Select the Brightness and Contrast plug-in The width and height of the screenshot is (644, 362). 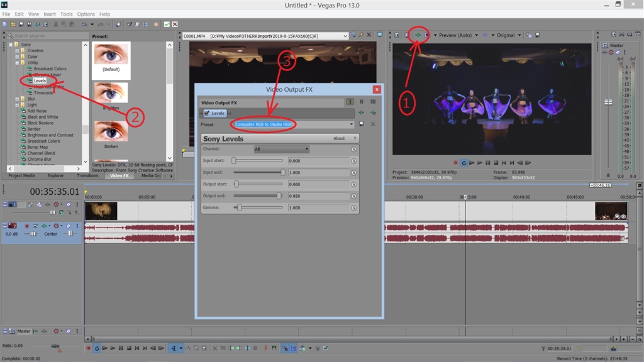pos(50,135)
